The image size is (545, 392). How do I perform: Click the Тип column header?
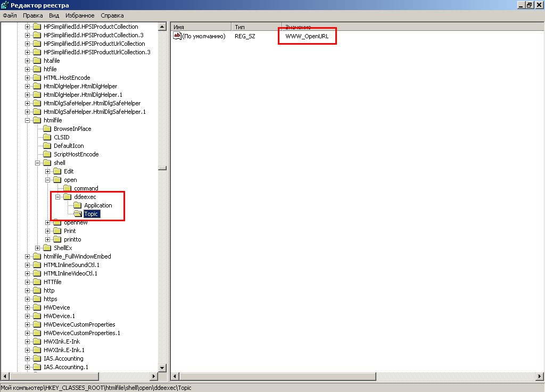point(255,27)
